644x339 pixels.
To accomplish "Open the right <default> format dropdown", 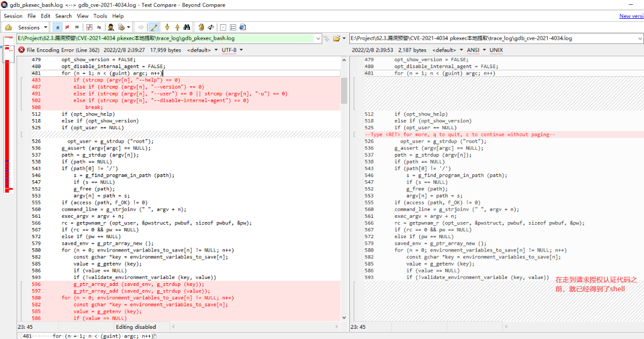I will click(447, 50).
